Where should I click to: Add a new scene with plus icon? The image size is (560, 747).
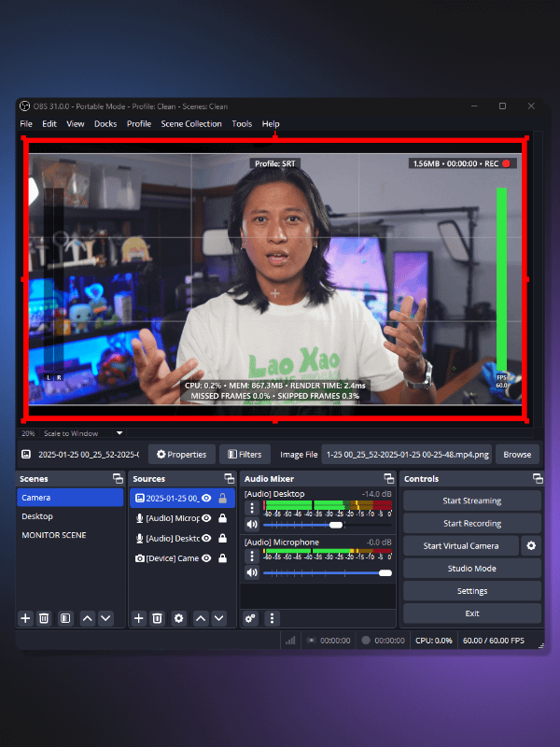point(26,618)
